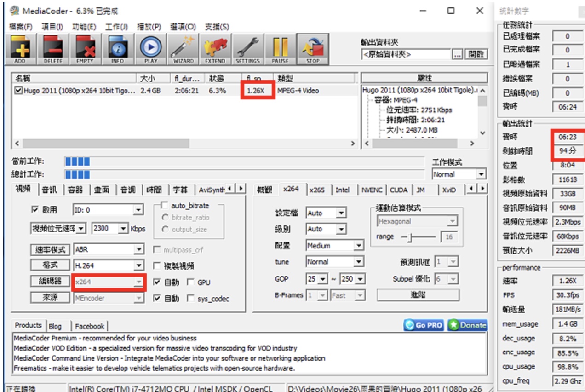Viewport: 585px width, 392px height.
Task: Open the 功能(E) menu
Action: click(84, 26)
